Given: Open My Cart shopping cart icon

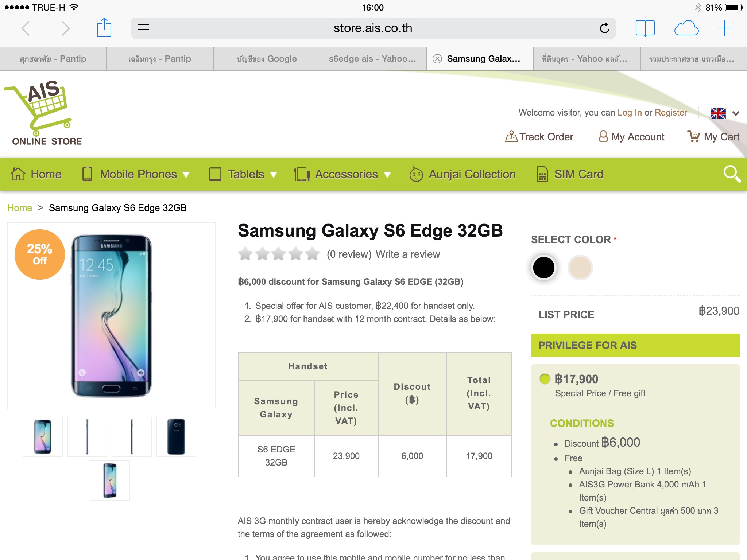Looking at the screenshot, I should click(x=693, y=136).
